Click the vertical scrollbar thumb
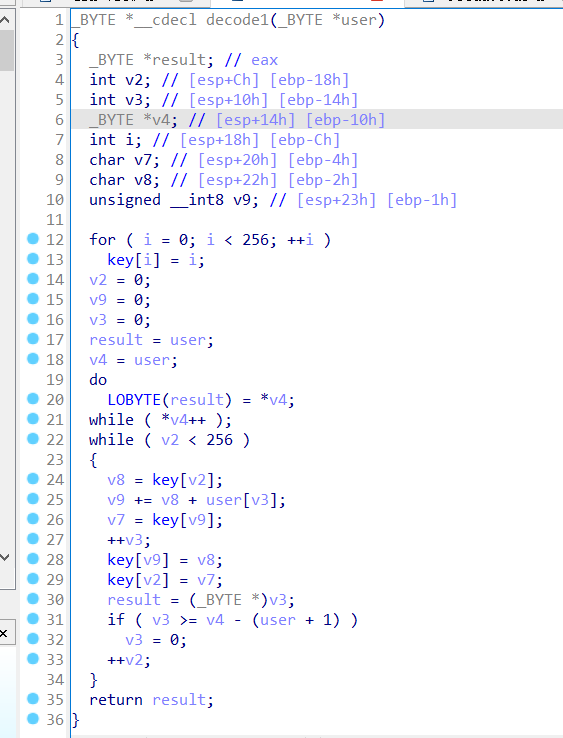563x738 pixels. point(6,50)
